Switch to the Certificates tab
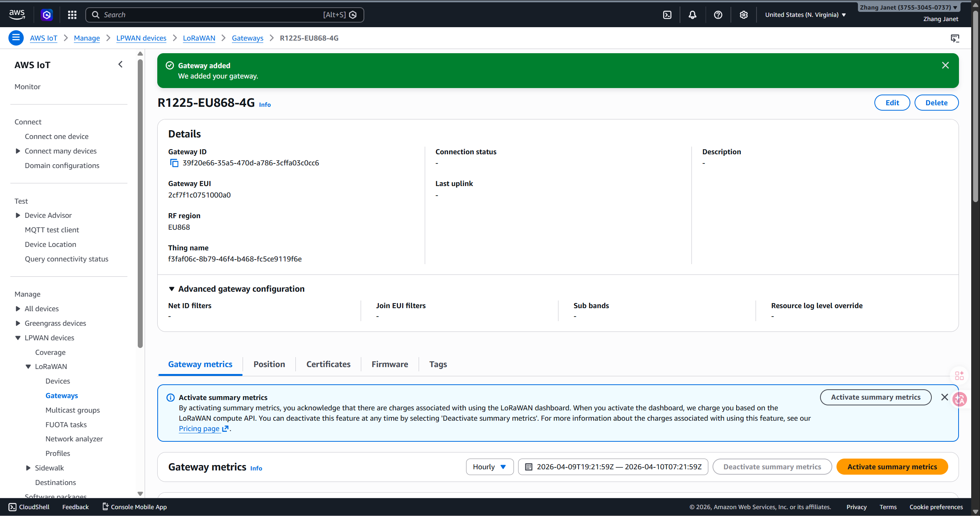 pyautogui.click(x=328, y=364)
